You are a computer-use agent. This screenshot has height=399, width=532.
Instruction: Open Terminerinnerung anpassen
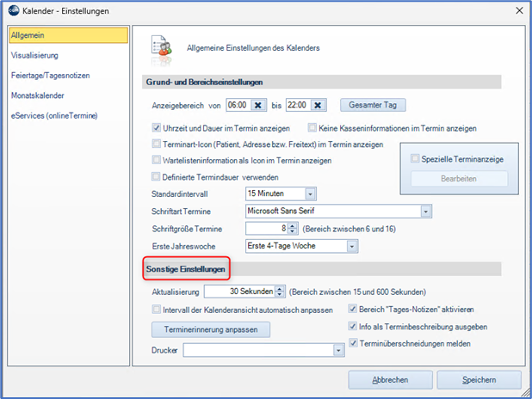tap(211, 329)
